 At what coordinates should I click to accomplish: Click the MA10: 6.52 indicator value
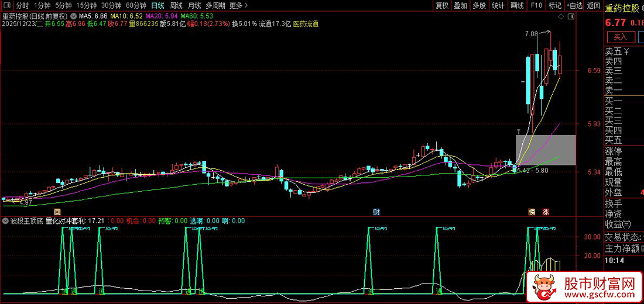pyautogui.click(x=126, y=16)
